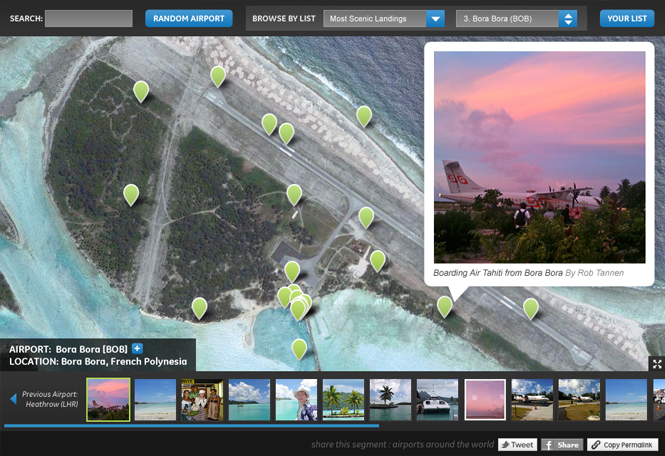The height and width of the screenshot is (456, 665).
Task: Select the pink sunset plane thumbnail, first in strip
Action: [x=108, y=399]
